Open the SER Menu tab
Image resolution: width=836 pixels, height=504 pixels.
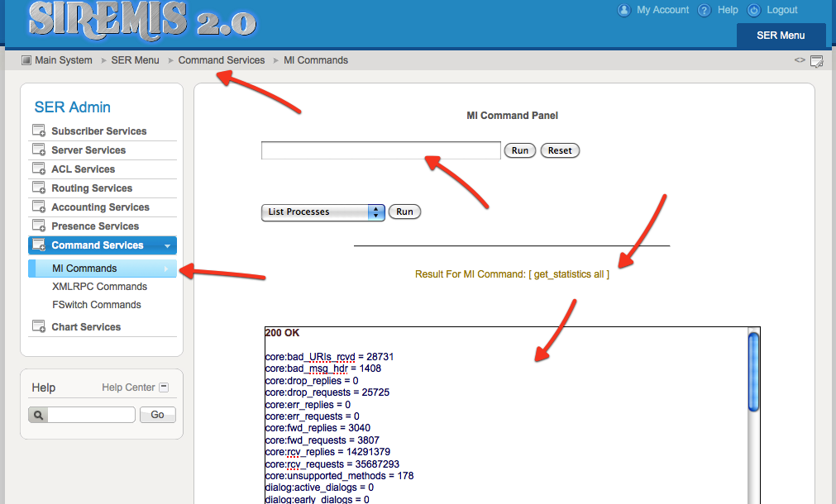click(780, 36)
